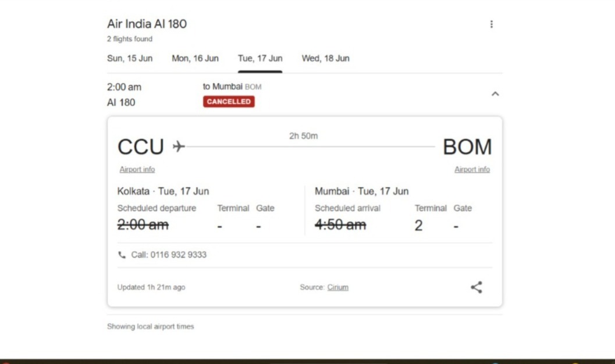The width and height of the screenshot is (615, 364).
Task: Open Airport info for BOM
Action: coord(472,170)
